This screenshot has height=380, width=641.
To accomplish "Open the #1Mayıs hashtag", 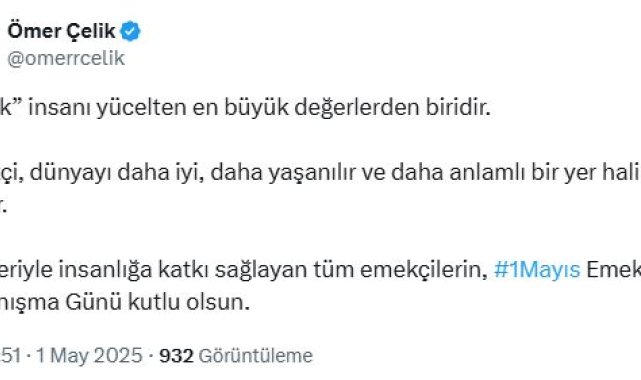I will [537, 270].
